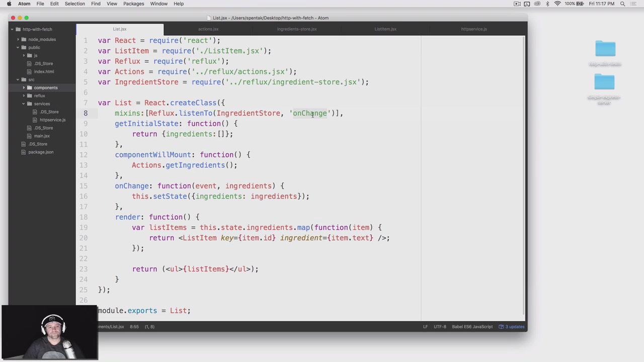Click the LF line ending selector

click(426, 327)
